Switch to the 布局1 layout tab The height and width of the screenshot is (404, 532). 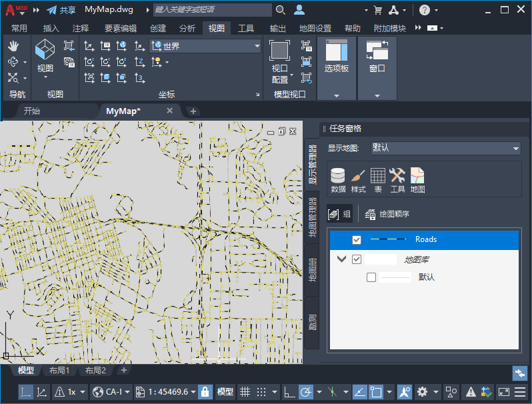point(59,370)
